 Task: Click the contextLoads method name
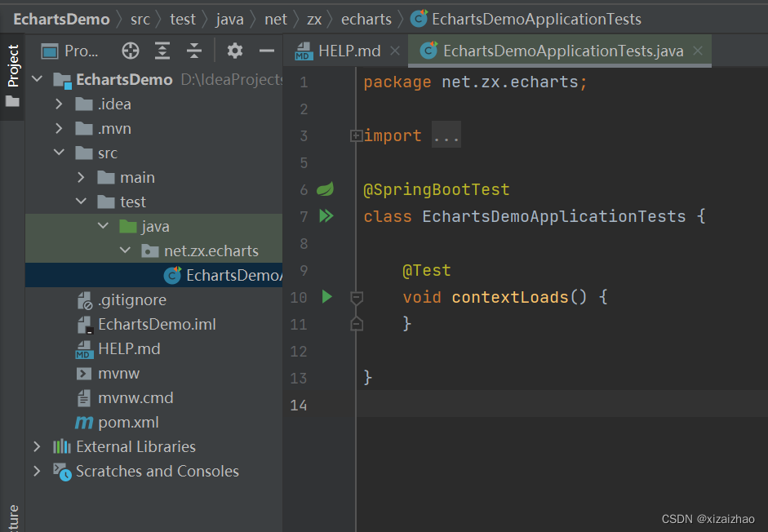point(510,297)
